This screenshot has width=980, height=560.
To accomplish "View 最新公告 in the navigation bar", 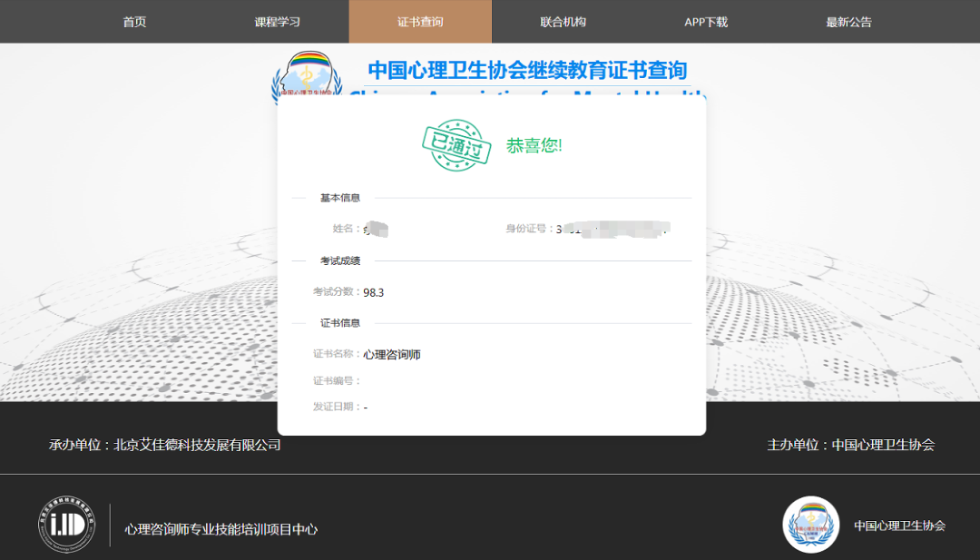I will [848, 22].
